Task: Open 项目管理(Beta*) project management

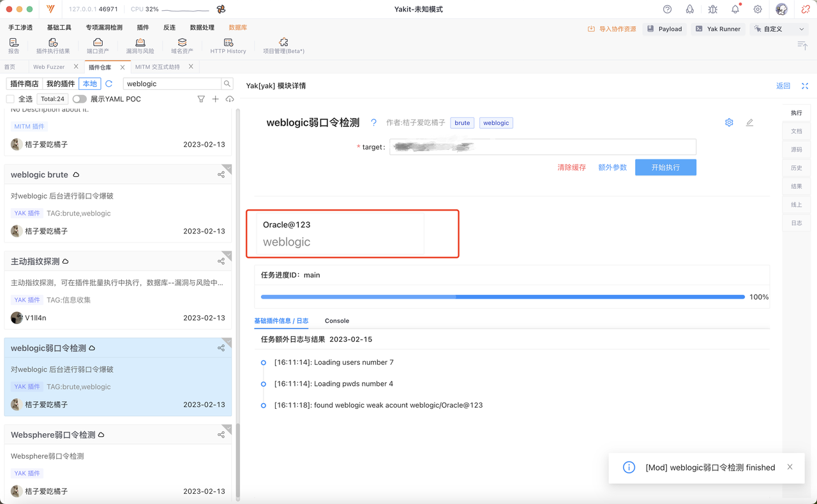Action: pyautogui.click(x=283, y=46)
